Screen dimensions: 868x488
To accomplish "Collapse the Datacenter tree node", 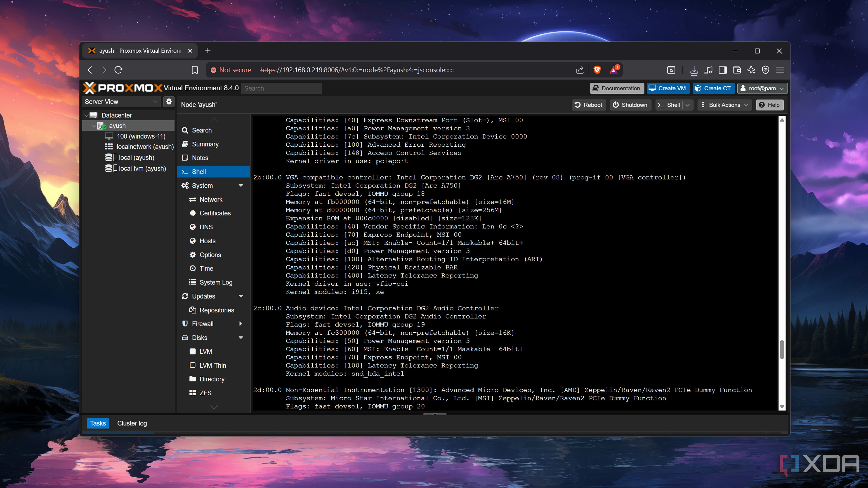I will tap(86, 115).
